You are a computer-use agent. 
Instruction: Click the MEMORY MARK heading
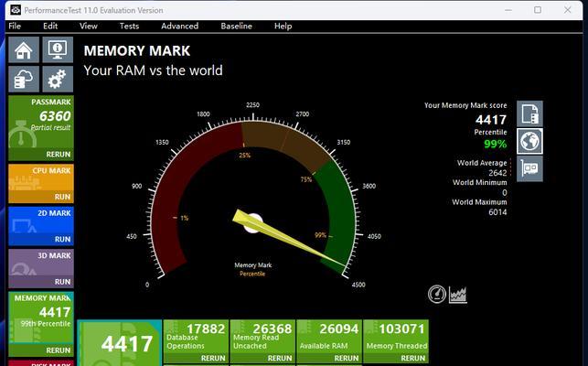137,50
